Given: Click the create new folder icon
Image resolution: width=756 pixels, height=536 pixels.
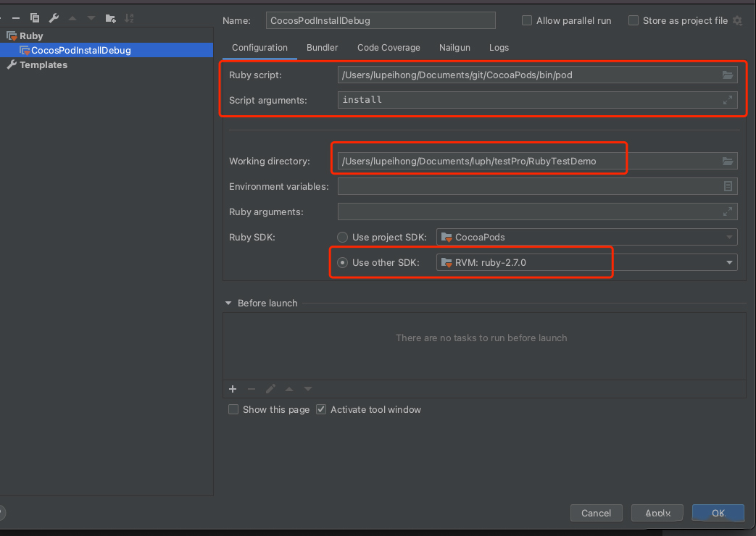Looking at the screenshot, I should [110, 18].
